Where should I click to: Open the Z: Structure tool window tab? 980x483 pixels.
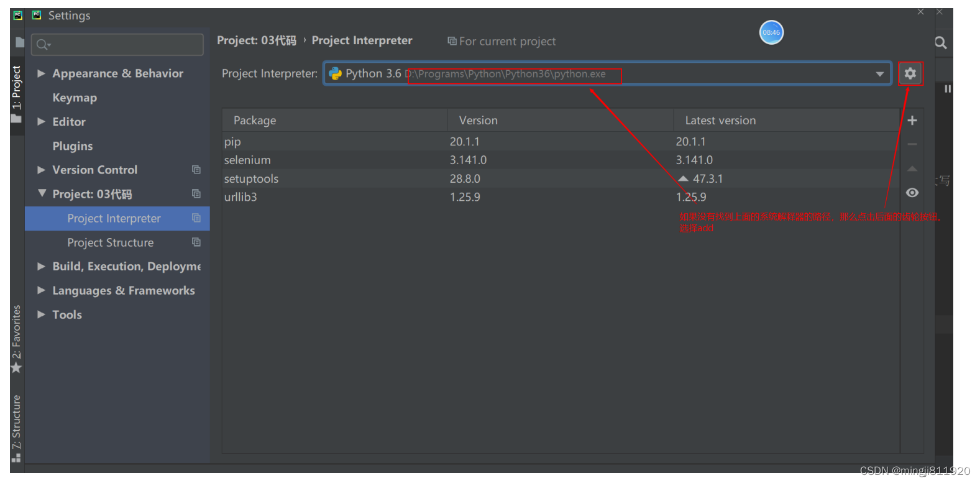coord(17,429)
